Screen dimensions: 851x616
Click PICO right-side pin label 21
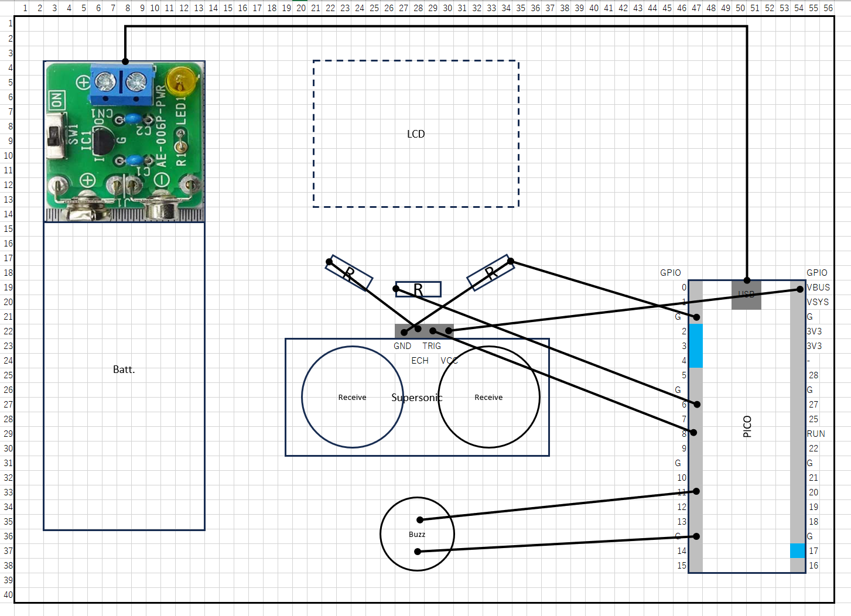coord(814,478)
